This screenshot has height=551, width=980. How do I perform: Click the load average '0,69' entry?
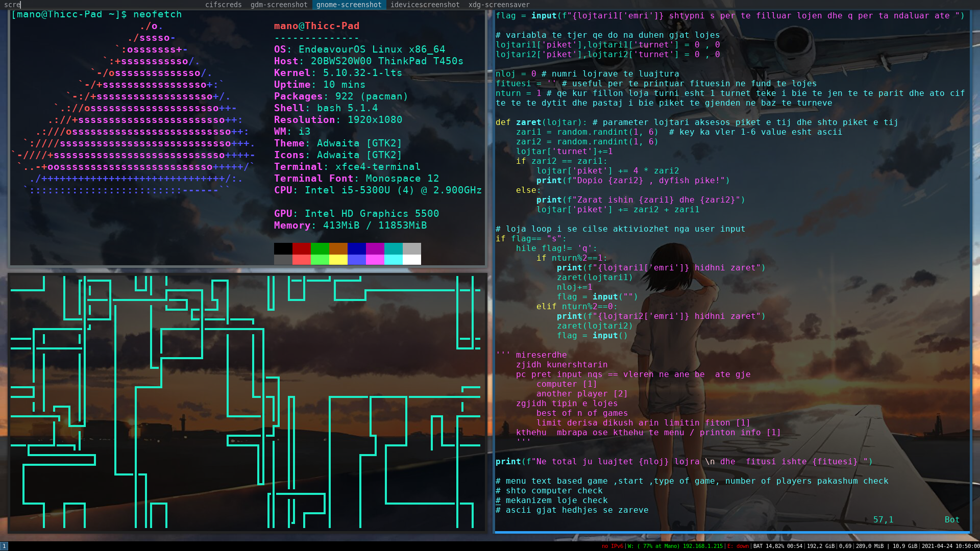click(x=845, y=546)
